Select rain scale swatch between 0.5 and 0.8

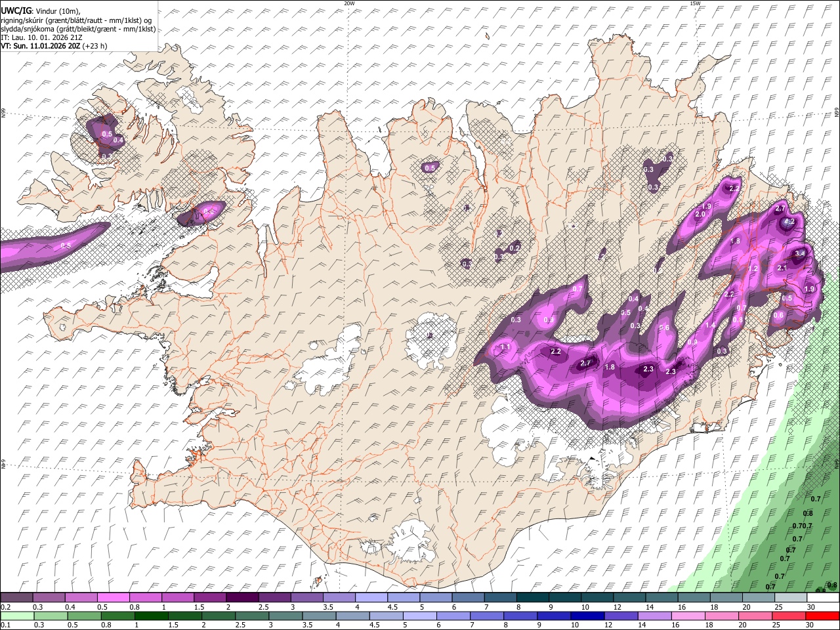point(83,616)
